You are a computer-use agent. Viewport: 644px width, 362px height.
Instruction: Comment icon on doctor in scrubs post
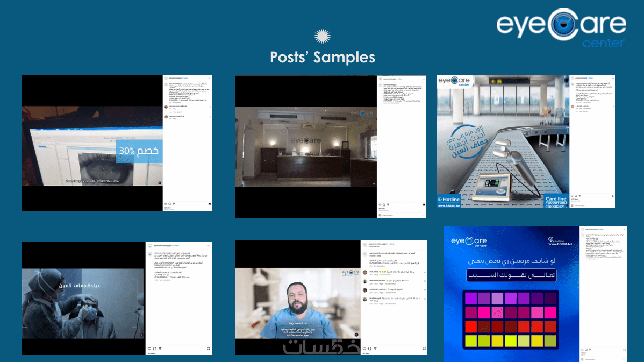click(x=370, y=349)
